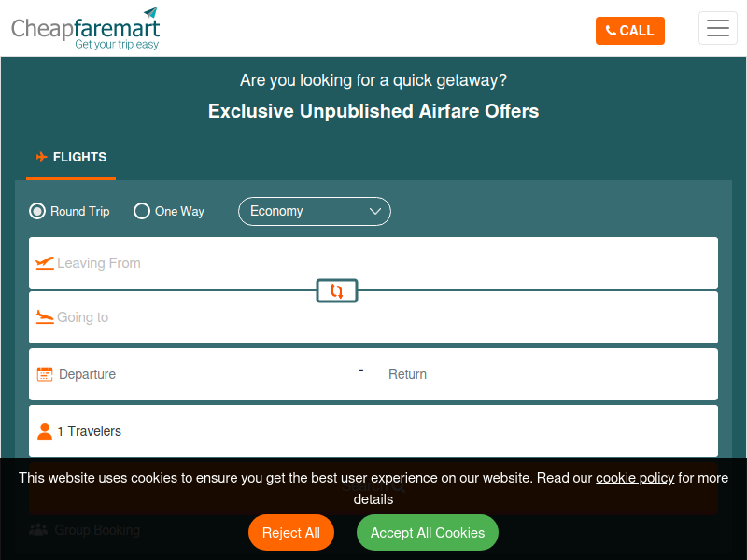747x560 pixels.
Task: Select the One Way radio button
Action: [142, 211]
